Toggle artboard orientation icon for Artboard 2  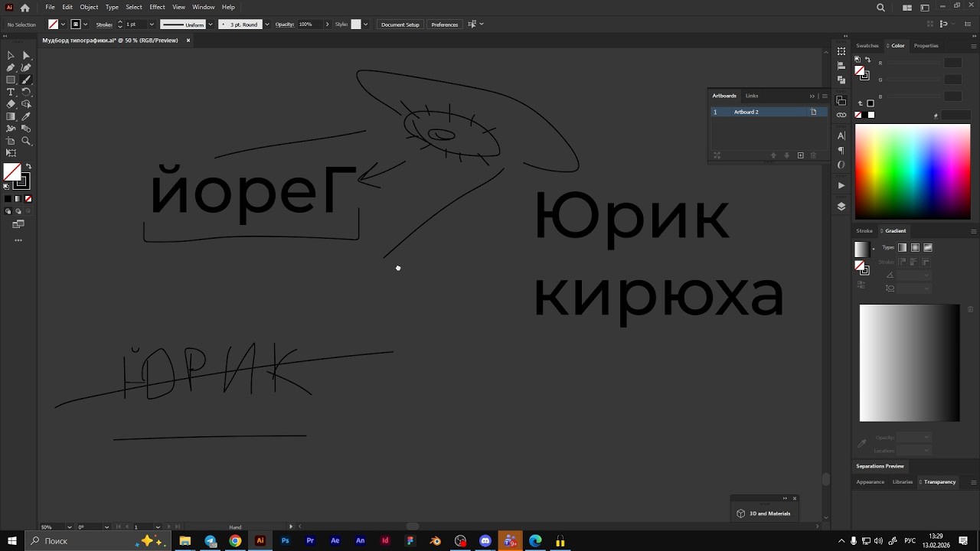tap(814, 112)
